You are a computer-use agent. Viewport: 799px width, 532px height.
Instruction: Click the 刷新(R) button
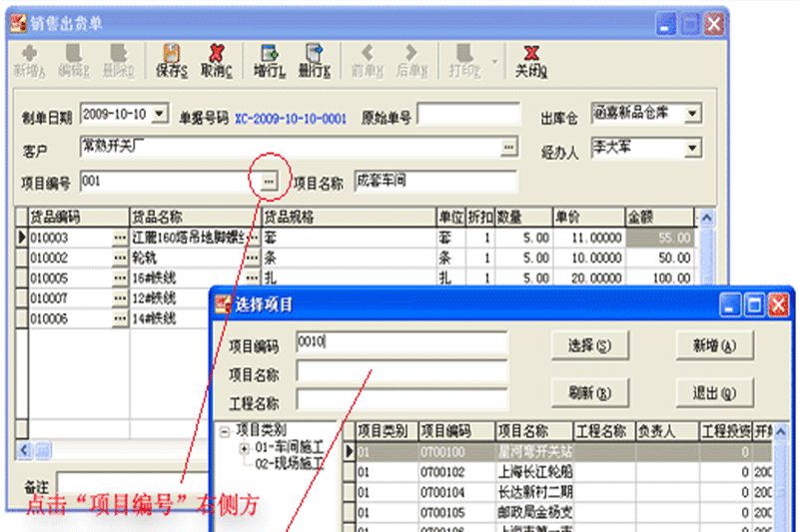click(589, 393)
